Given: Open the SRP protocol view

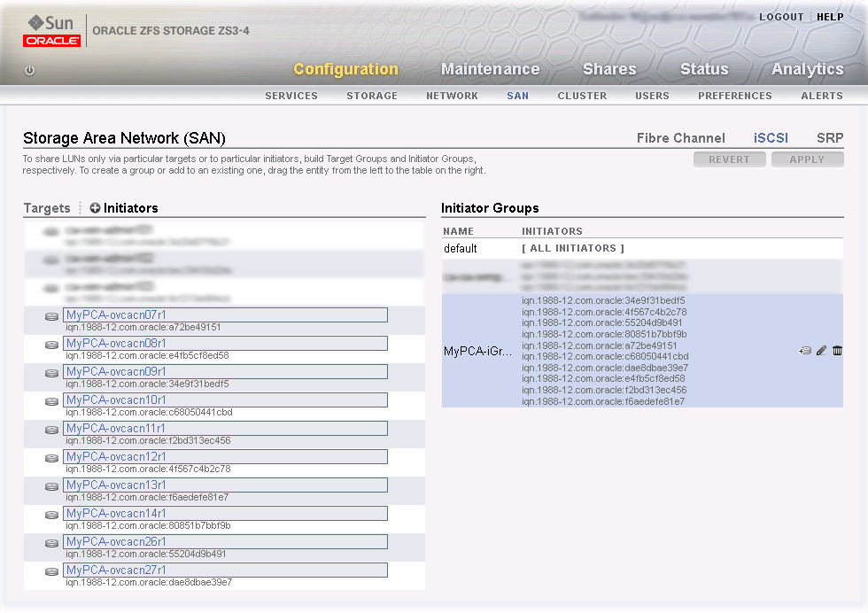Looking at the screenshot, I should point(829,137).
